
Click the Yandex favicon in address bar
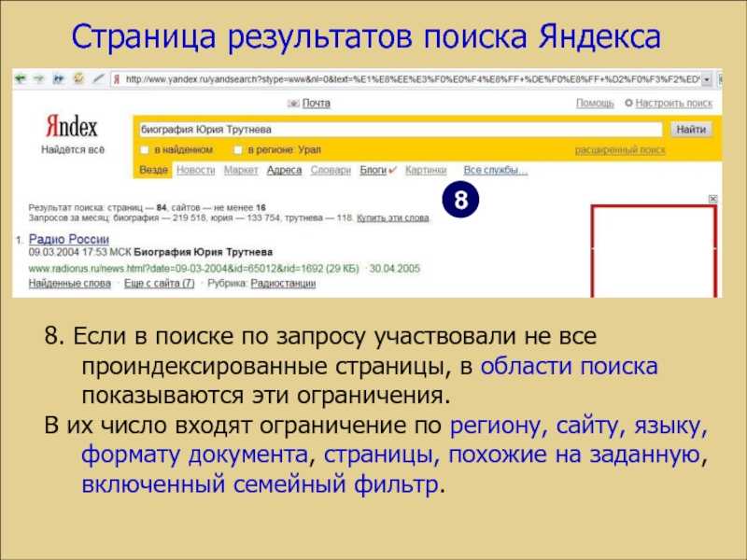117,79
